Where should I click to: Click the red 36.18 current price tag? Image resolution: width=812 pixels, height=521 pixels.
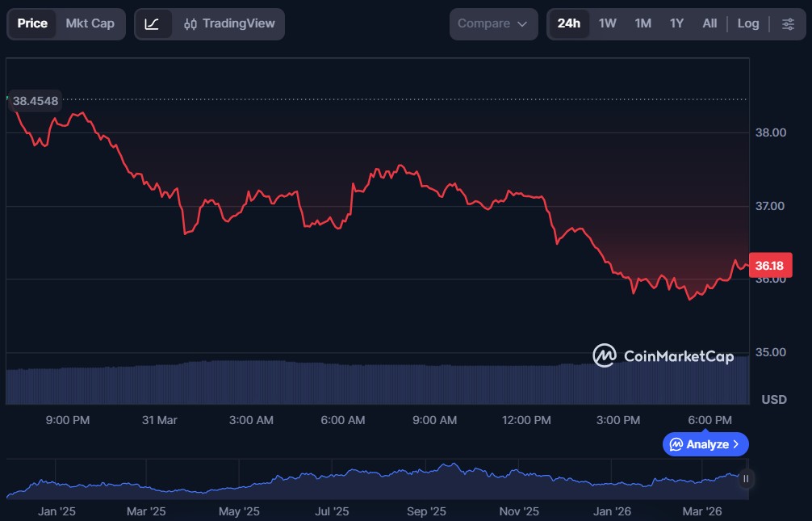click(771, 265)
